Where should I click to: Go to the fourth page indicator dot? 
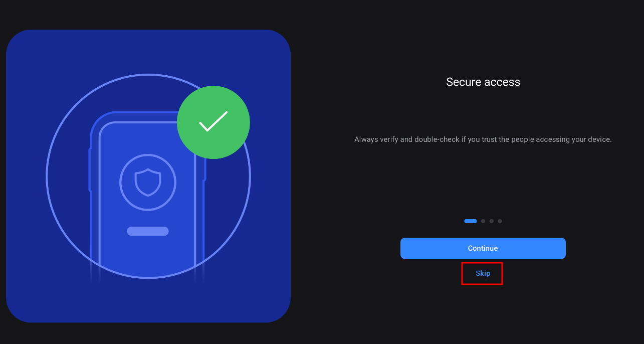point(500,221)
